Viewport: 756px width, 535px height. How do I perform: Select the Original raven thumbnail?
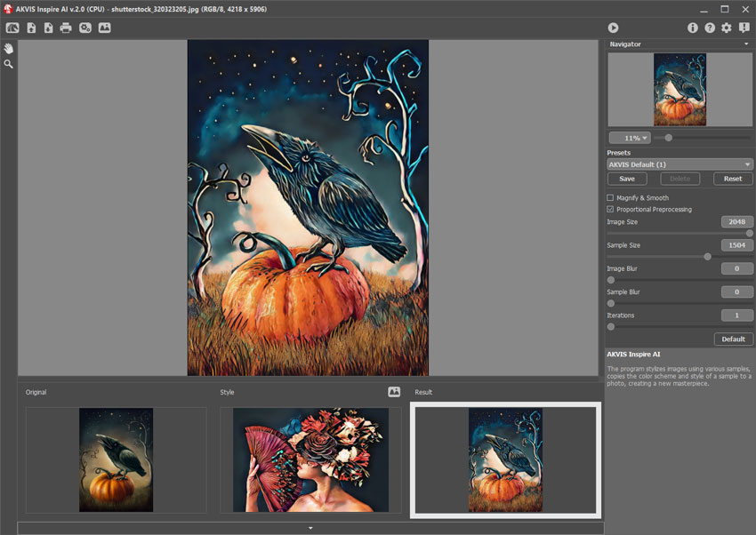(x=116, y=459)
